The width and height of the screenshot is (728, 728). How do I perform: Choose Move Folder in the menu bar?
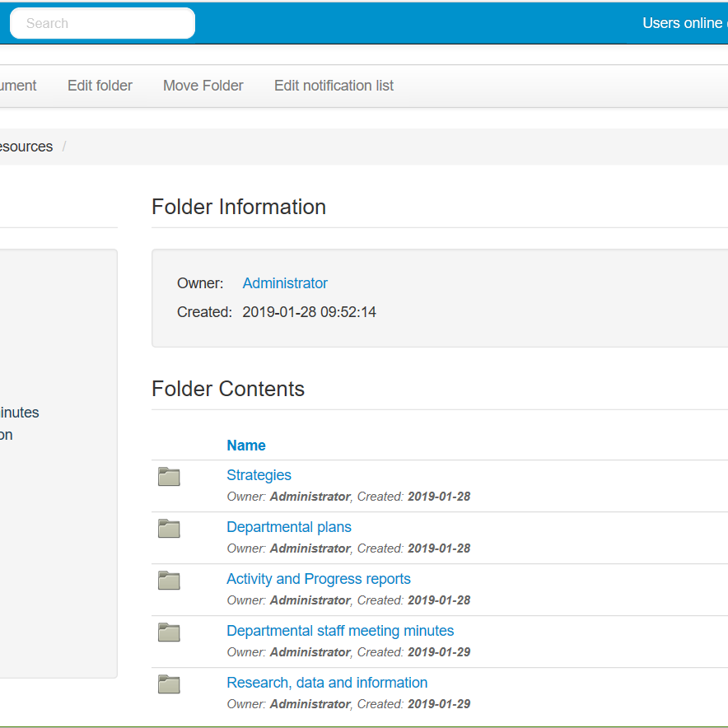coord(203,86)
